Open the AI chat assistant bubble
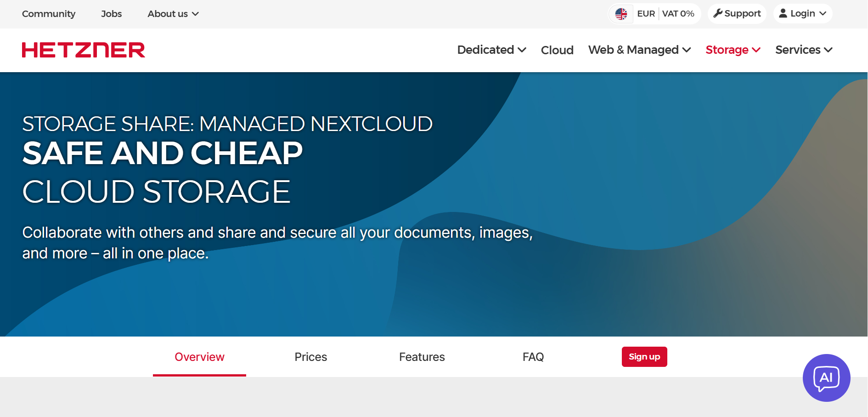This screenshot has height=417, width=868. (x=826, y=378)
